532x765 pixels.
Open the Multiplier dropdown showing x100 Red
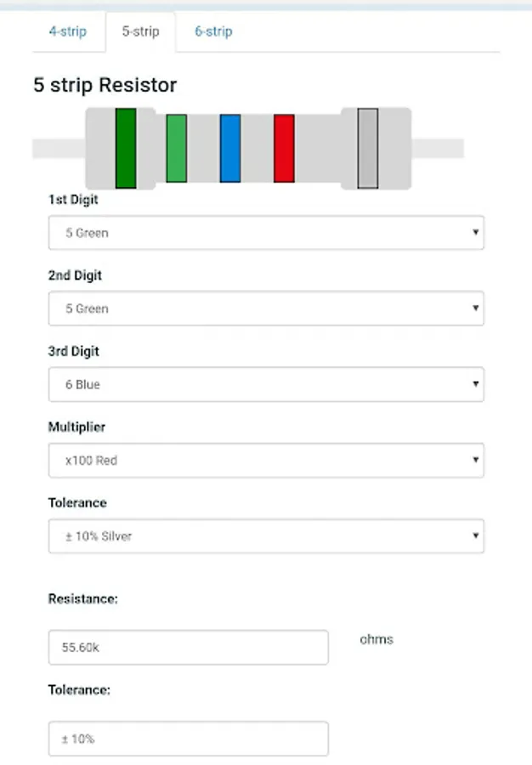(x=266, y=459)
